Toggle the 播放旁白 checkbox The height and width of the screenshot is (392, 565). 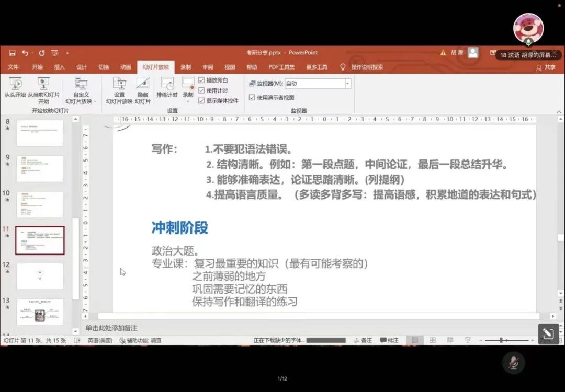[x=201, y=80]
